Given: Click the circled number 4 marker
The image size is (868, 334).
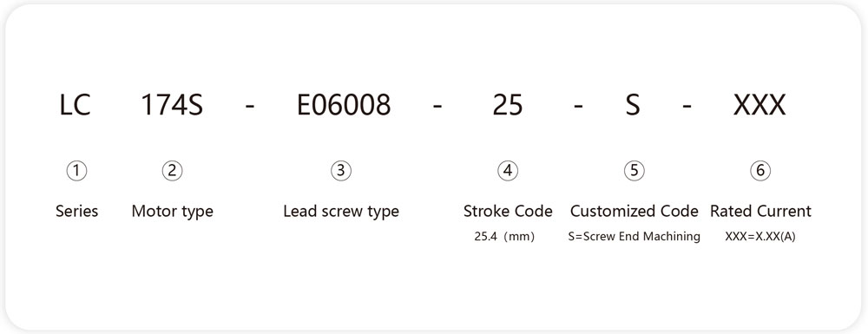Looking at the screenshot, I should 508,171.
